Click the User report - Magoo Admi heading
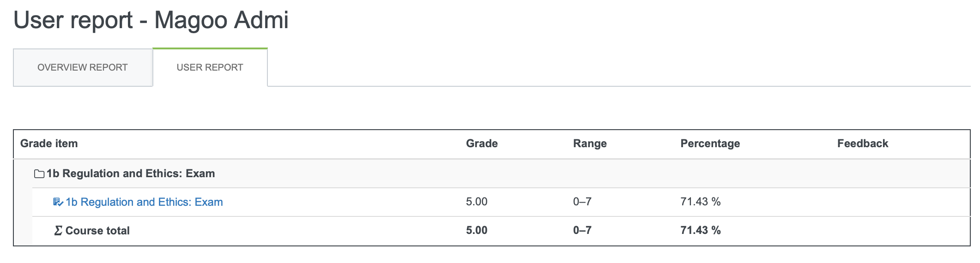The width and height of the screenshot is (980, 263). click(151, 20)
